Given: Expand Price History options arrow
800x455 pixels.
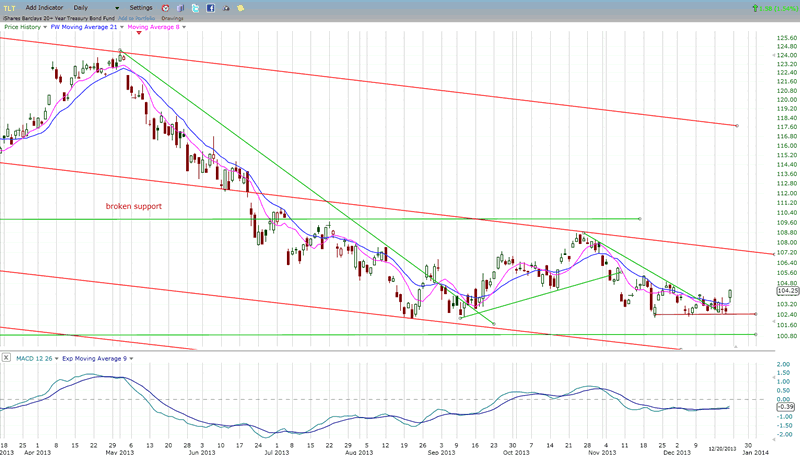Looking at the screenshot, I should pyautogui.click(x=43, y=26).
